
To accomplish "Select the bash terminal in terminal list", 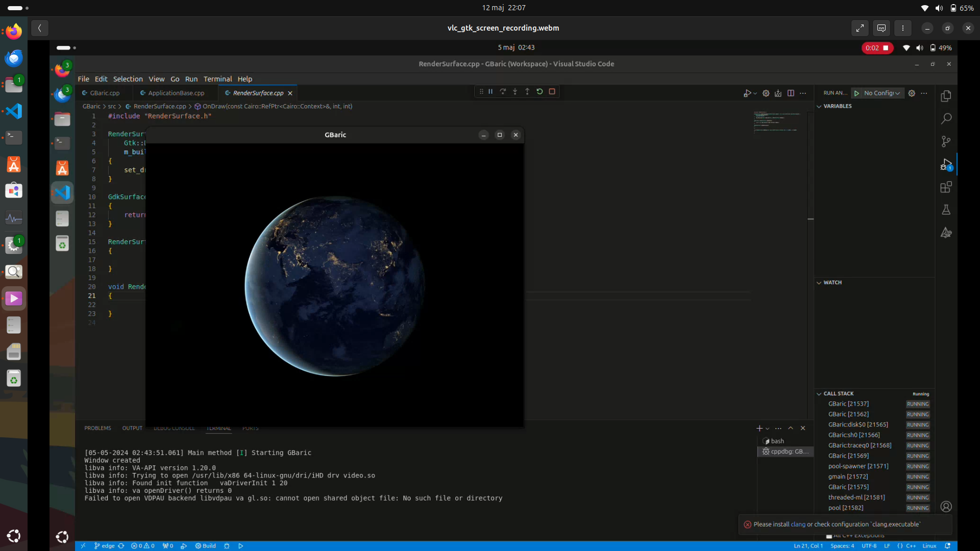I will [777, 441].
